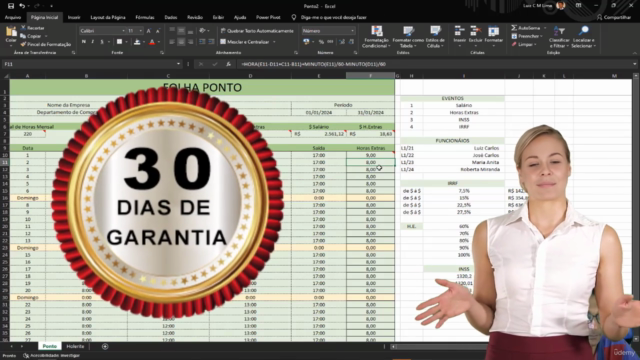
Task: Toggle center horizontal alignment
Action: [181, 42]
